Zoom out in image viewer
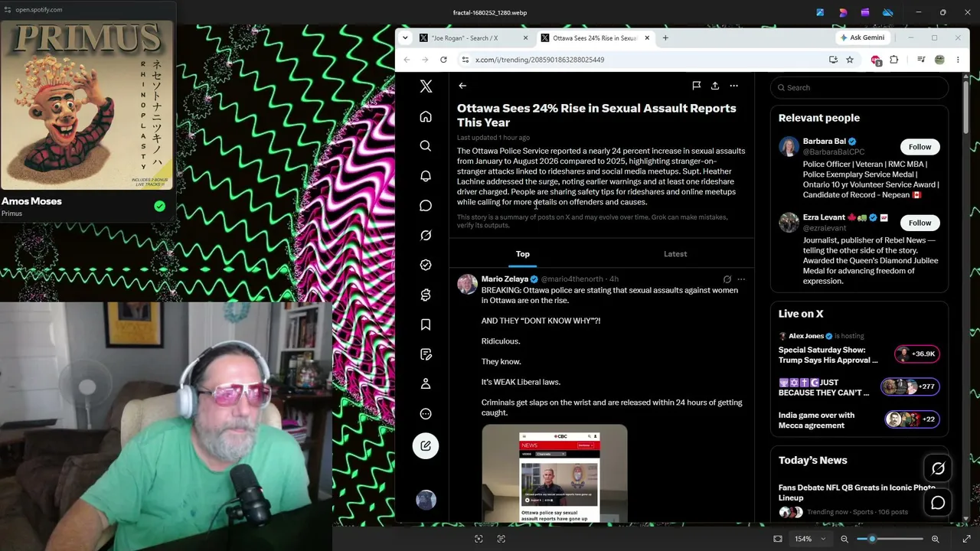Screen dimensions: 980x551 844,539
